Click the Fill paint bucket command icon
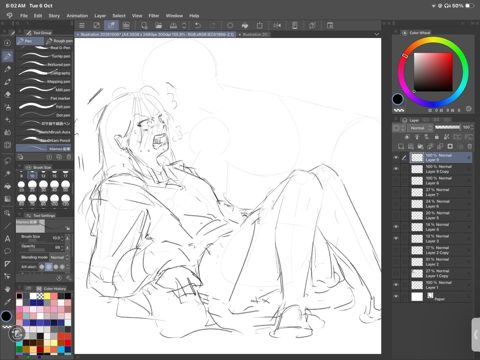 coord(245,25)
